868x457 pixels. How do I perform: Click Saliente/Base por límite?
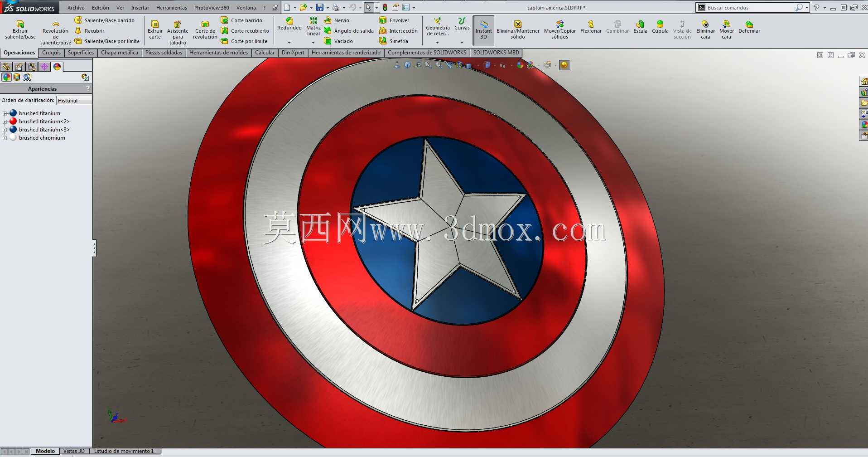click(x=107, y=41)
